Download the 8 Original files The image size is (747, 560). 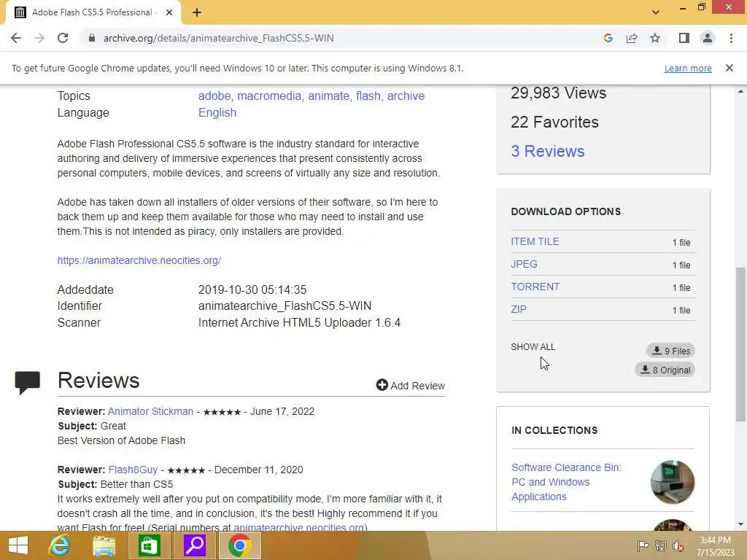[665, 370]
